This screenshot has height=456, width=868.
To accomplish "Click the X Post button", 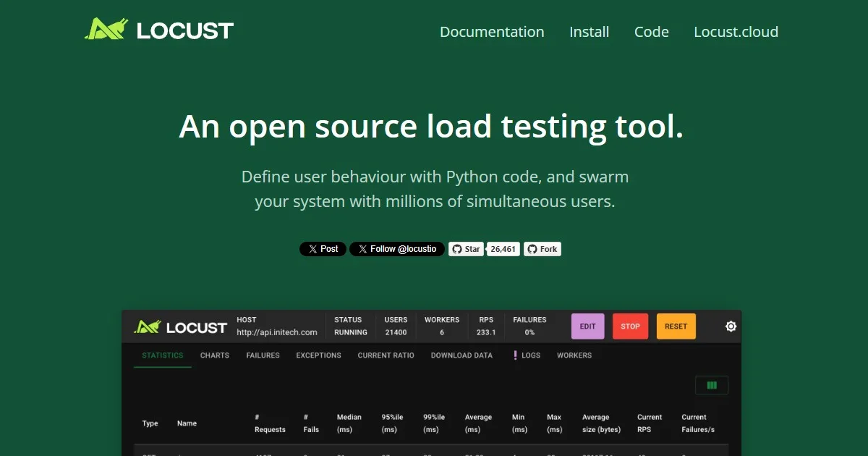I will [323, 249].
